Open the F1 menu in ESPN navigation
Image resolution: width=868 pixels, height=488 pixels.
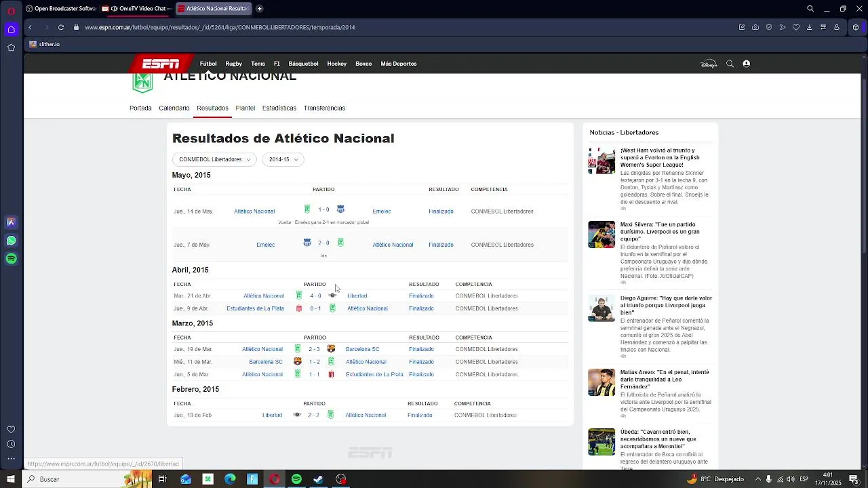click(277, 64)
